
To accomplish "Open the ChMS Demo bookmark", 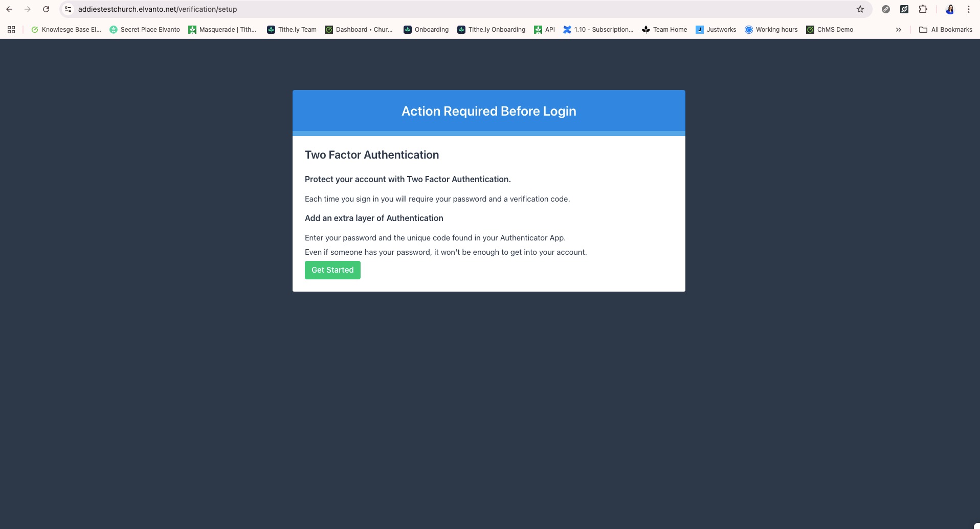I will click(x=829, y=30).
